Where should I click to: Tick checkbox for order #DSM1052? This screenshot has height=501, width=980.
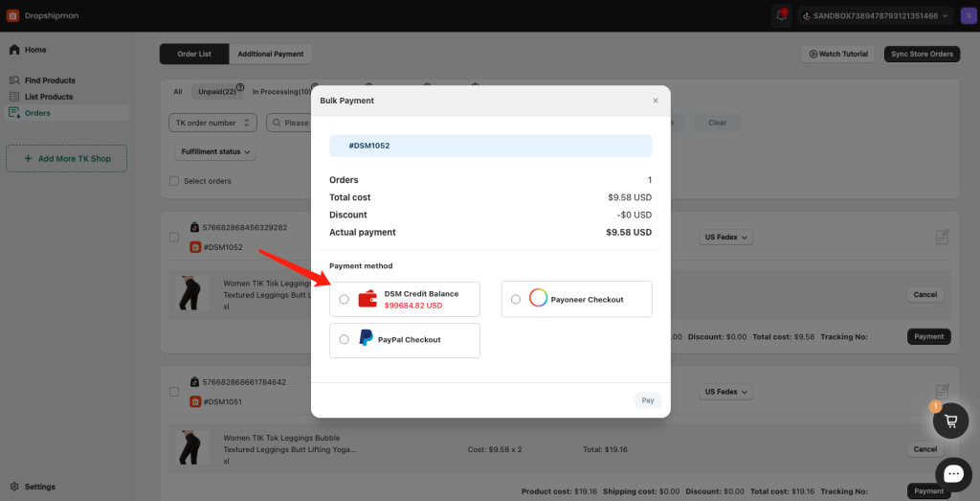[x=174, y=238]
